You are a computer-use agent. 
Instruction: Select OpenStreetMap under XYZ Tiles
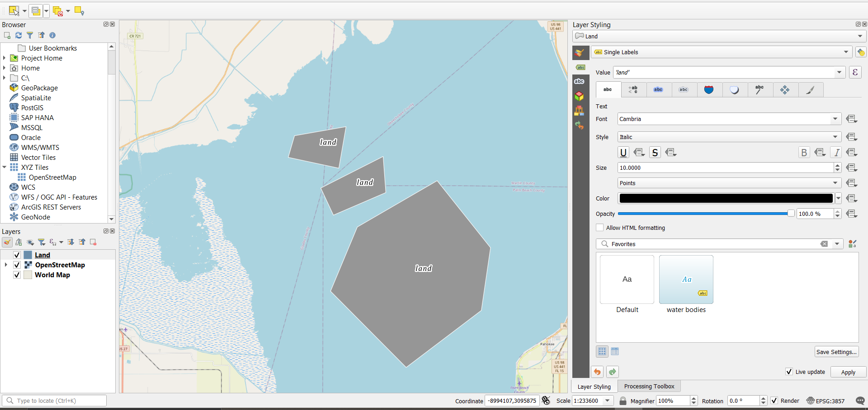pos(52,177)
